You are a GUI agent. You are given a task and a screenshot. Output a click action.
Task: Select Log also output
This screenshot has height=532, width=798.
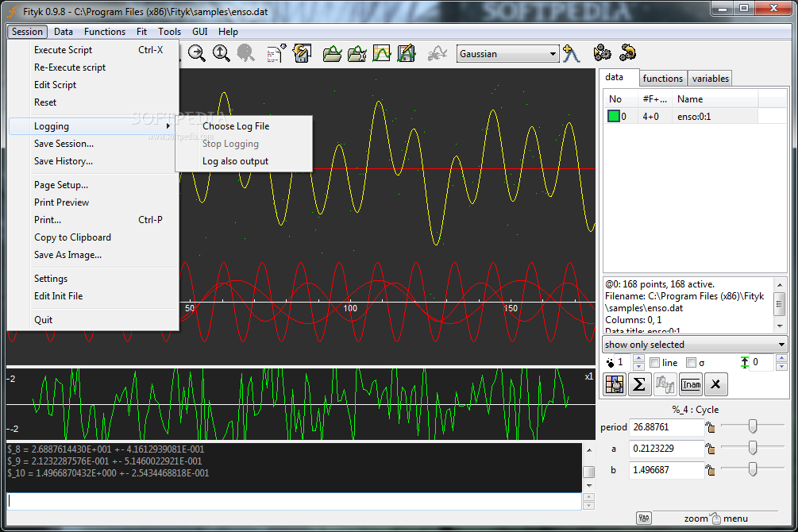[244, 161]
